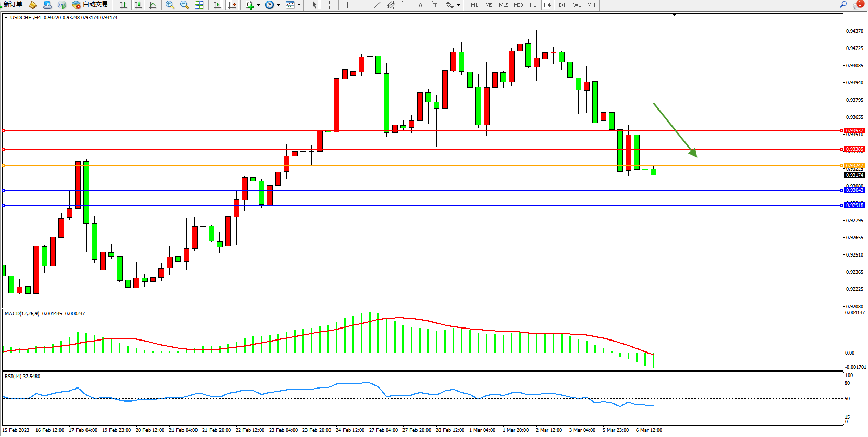Click the Zoom In magnifier icon

coord(169,5)
